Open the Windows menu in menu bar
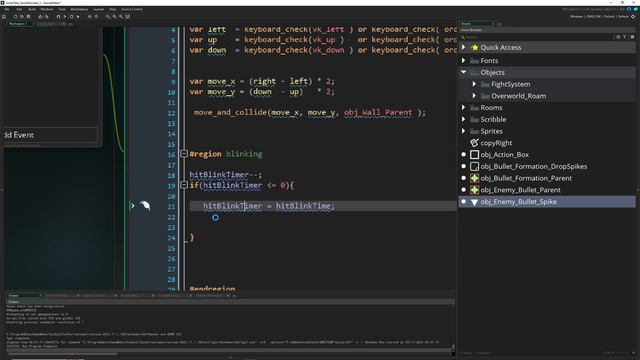This screenshot has height=360, width=640. pos(47,9)
